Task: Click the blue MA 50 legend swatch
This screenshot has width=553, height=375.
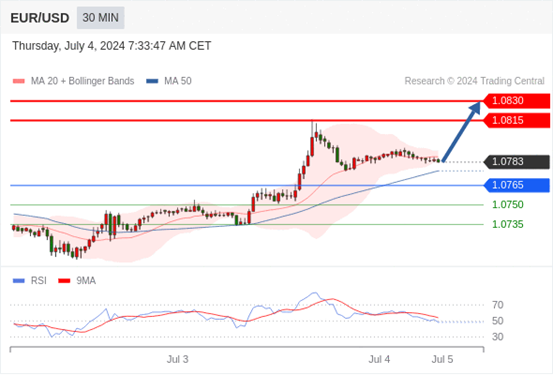Action: [152, 81]
